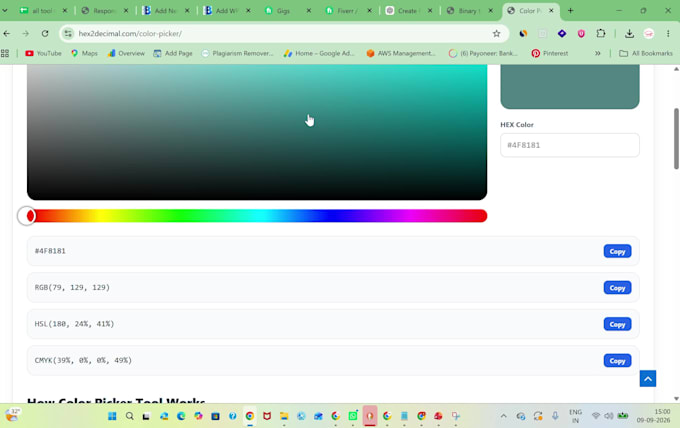The height and width of the screenshot is (428, 680).
Task: Open the Plagiarism Remover bookmark
Action: pos(237,53)
